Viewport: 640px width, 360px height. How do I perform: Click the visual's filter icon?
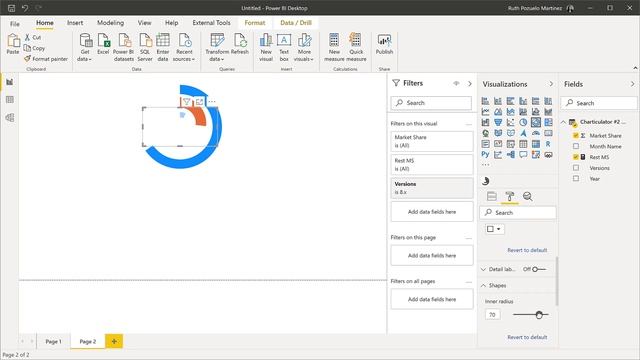[x=187, y=102]
